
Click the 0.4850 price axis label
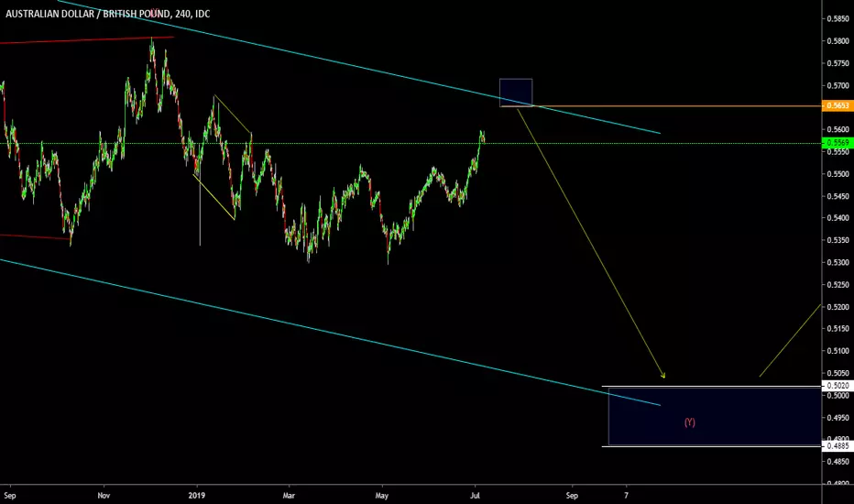pyautogui.click(x=838, y=462)
